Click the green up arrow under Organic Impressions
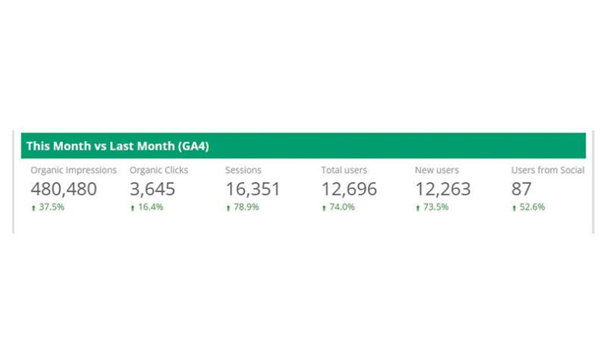The image size is (607, 364). (33, 208)
